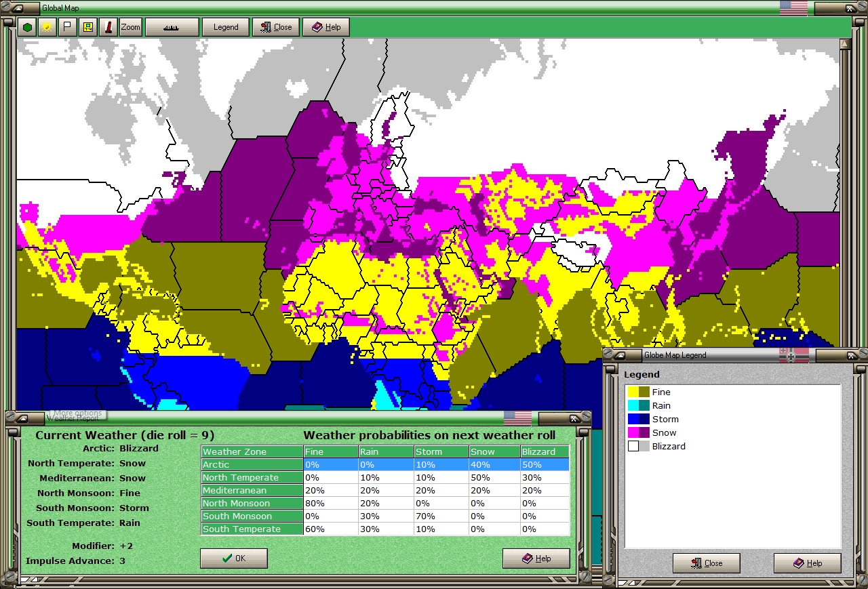Select the Arctic row in the probabilities table
The image size is (868, 589).
pos(385,465)
